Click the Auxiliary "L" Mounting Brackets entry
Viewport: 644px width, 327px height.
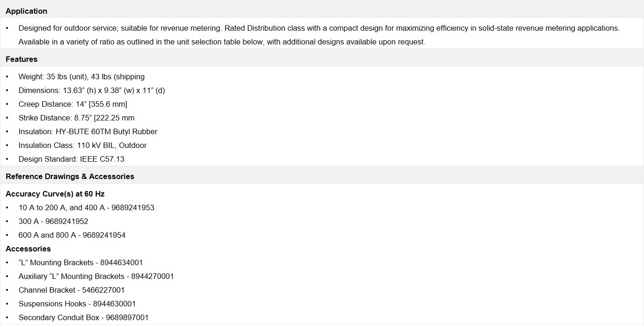pos(96,276)
